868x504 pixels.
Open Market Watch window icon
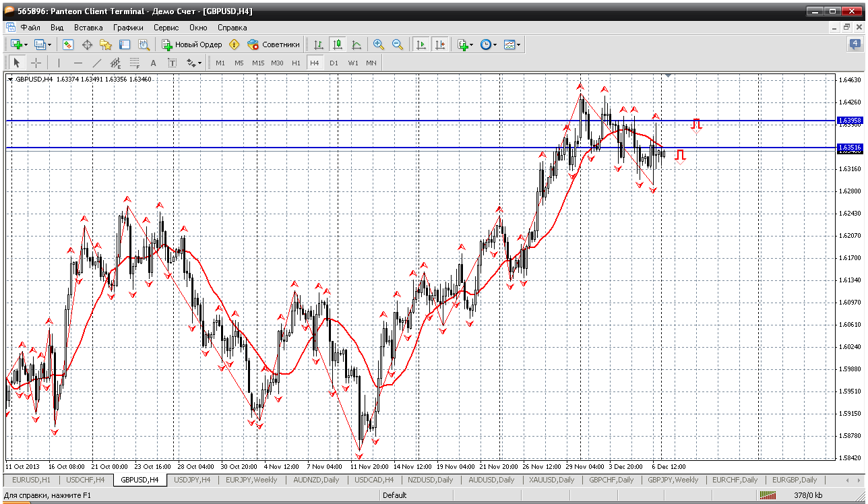click(x=68, y=44)
